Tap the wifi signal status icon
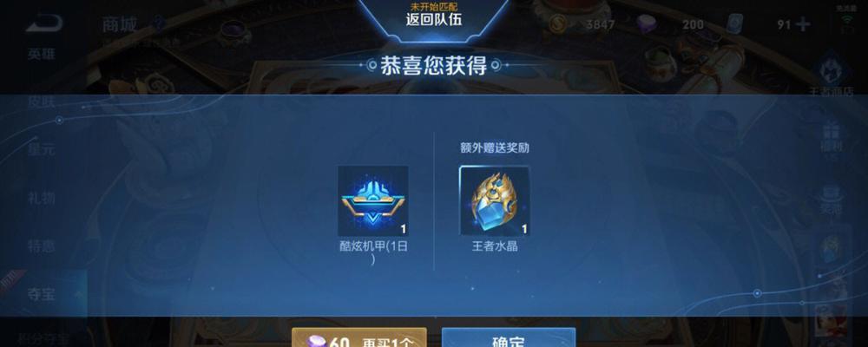868x347 pixels. [x=846, y=23]
